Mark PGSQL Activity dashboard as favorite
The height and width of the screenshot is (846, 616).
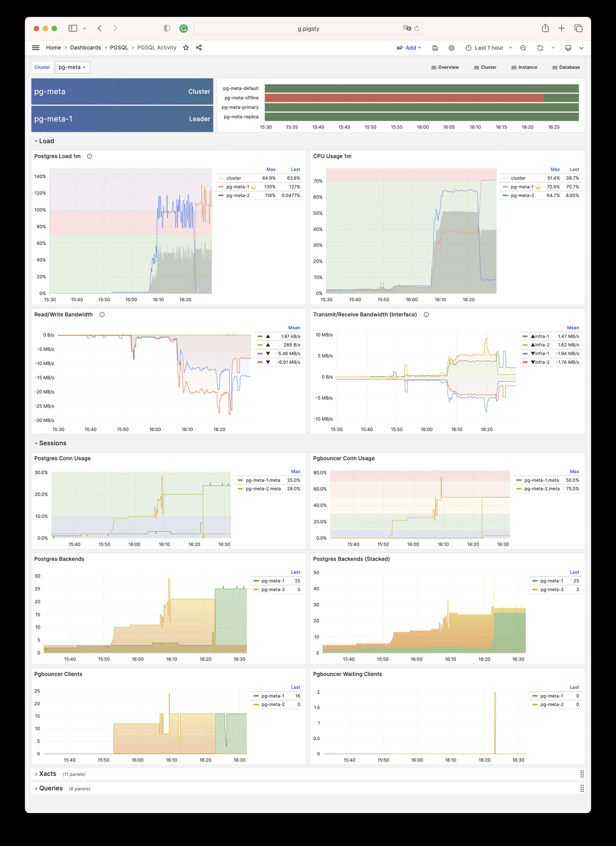click(x=186, y=47)
